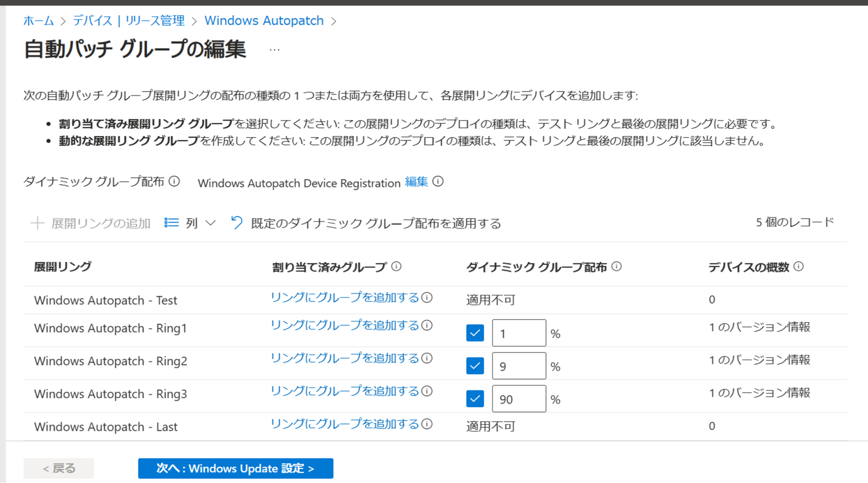Click info icon next to Test ring group link

[426, 298]
